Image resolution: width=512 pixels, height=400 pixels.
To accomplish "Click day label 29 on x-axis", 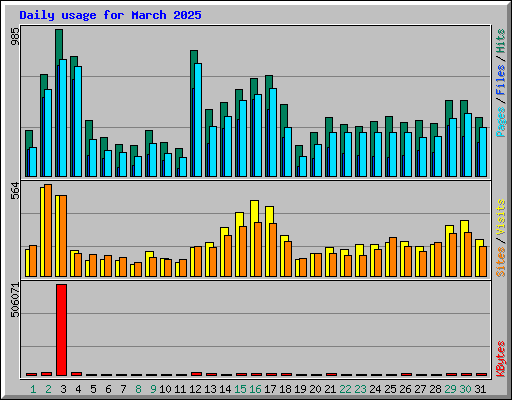I will click(450, 389).
